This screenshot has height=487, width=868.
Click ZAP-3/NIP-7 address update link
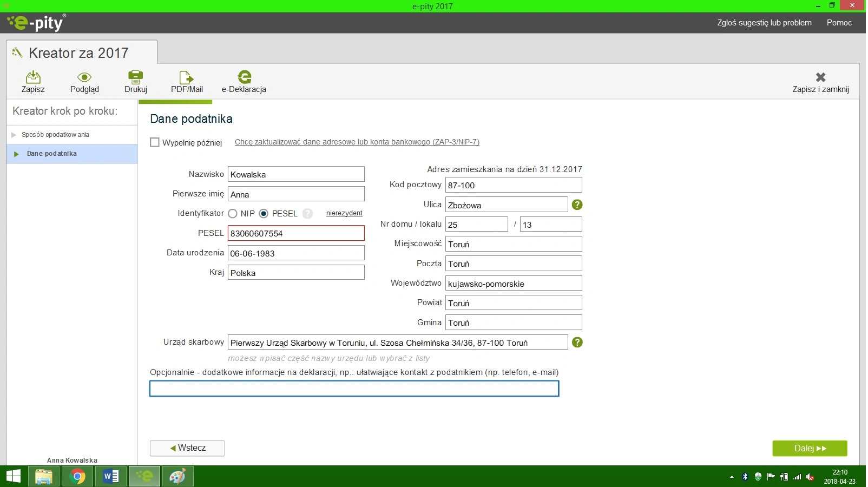pyautogui.click(x=357, y=142)
